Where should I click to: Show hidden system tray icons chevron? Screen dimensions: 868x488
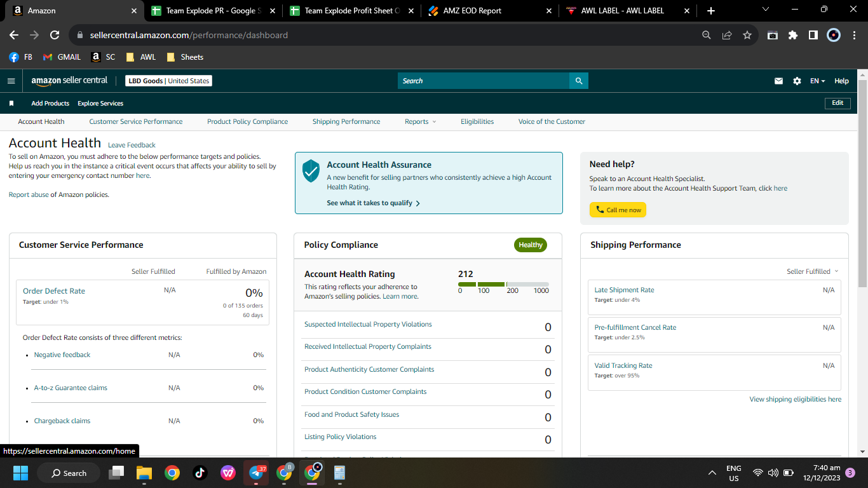coord(712,473)
